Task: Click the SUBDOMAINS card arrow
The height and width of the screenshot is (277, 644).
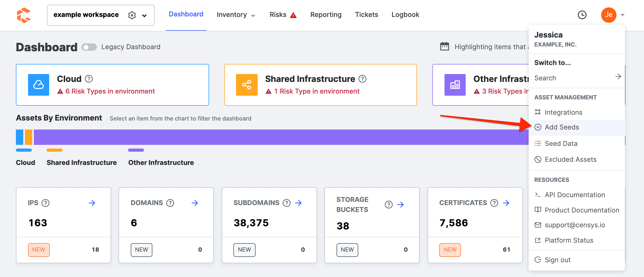Action: pyautogui.click(x=298, y=203)
